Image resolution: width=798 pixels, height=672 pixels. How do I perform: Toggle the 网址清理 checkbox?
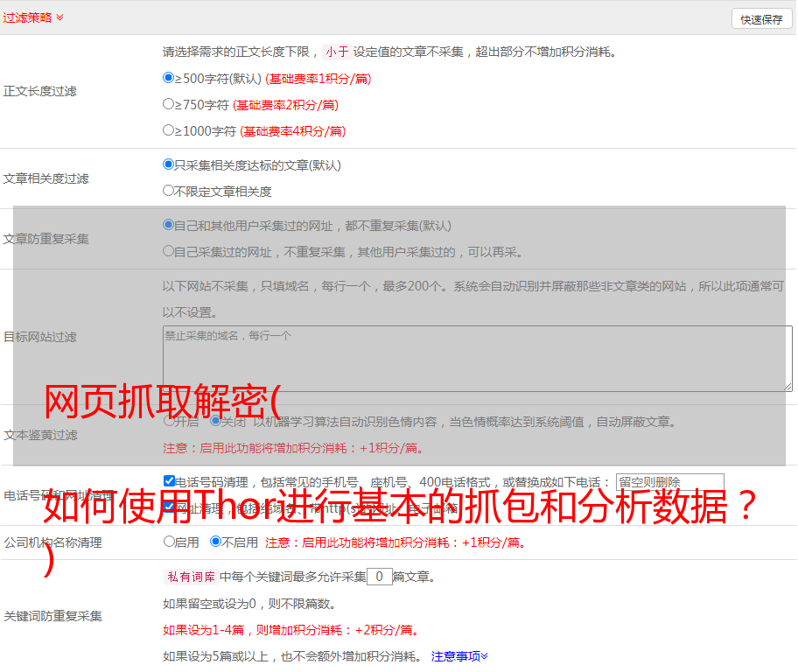coord(169,507)
